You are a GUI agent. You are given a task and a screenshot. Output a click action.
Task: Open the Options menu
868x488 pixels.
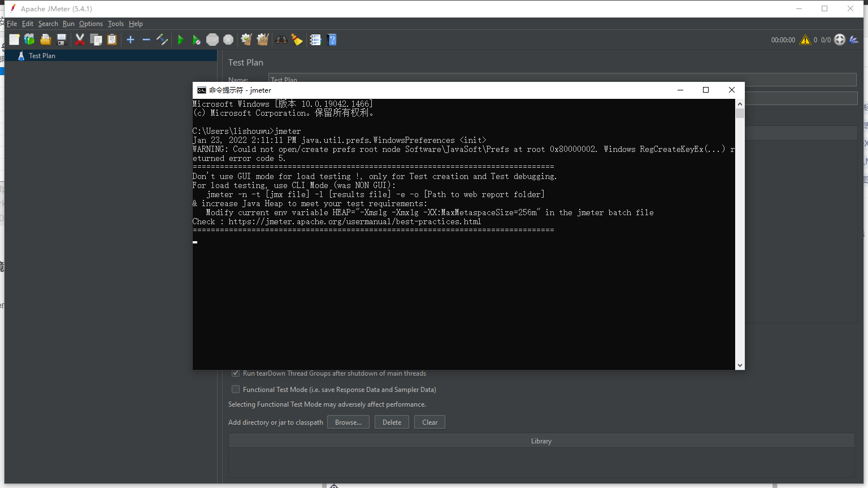[x=91, y=24]
